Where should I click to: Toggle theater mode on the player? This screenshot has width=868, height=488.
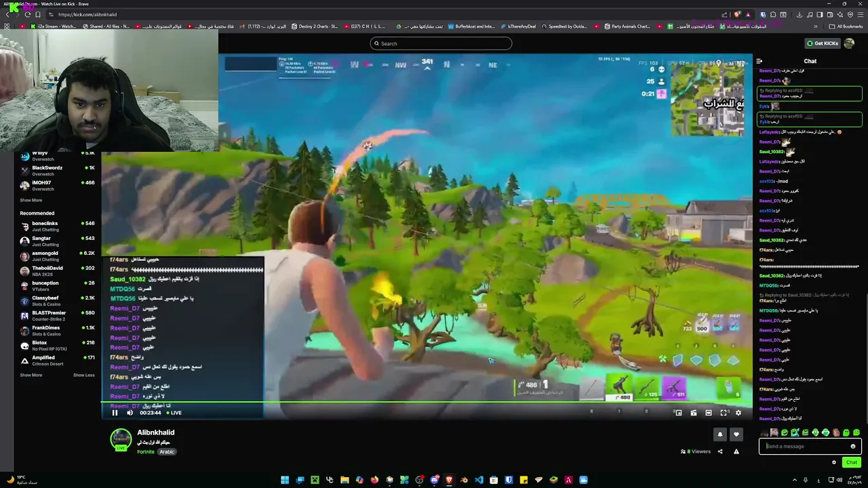[x=709, y=413]
